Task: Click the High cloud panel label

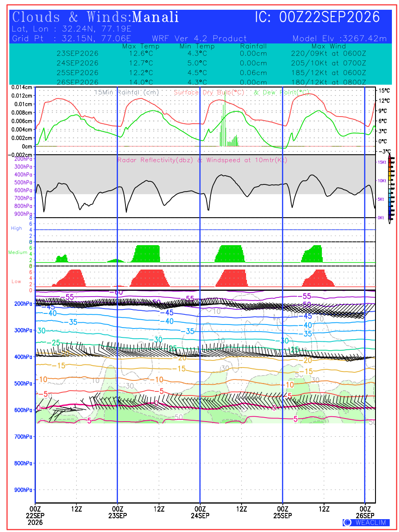Action: coord(16,228)
